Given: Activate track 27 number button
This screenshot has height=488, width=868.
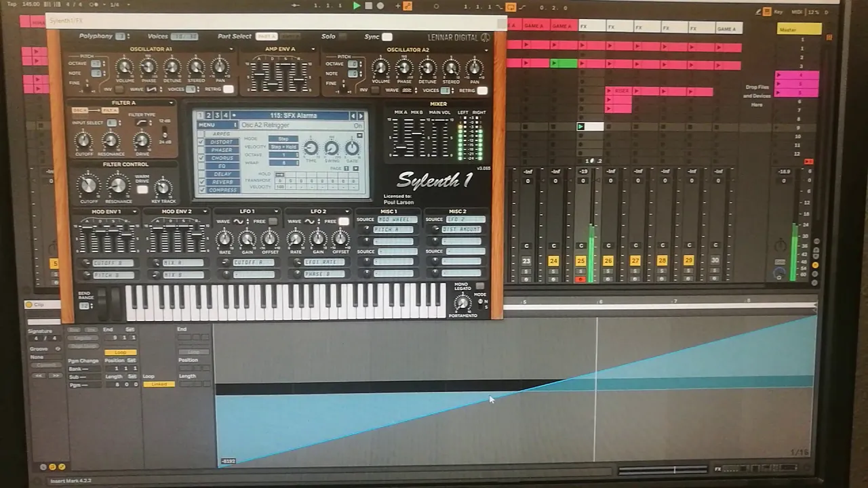Looking at the screenshot, I should 635,261.
